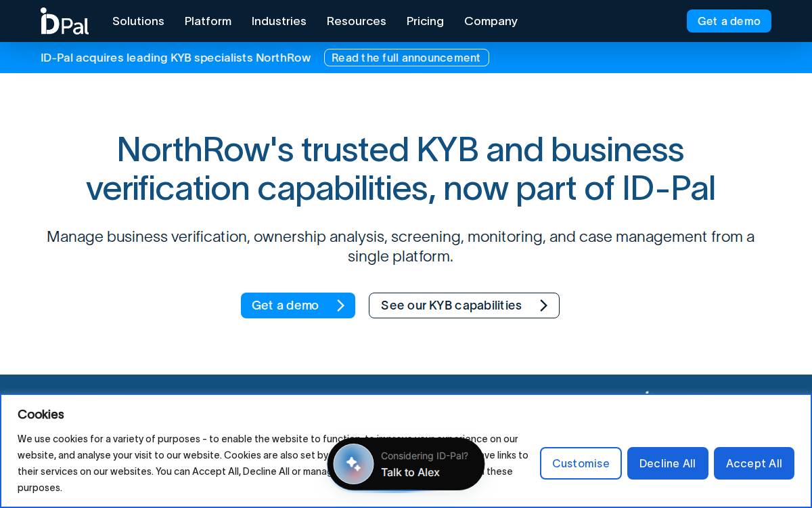Open the Solutions menu
The height and width of the screenshot is (508, 812).
point(138,21)
